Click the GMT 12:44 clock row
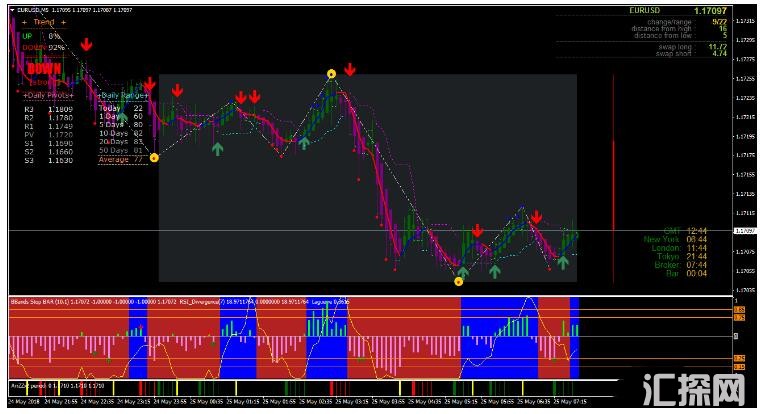 (x=685, y=231)
